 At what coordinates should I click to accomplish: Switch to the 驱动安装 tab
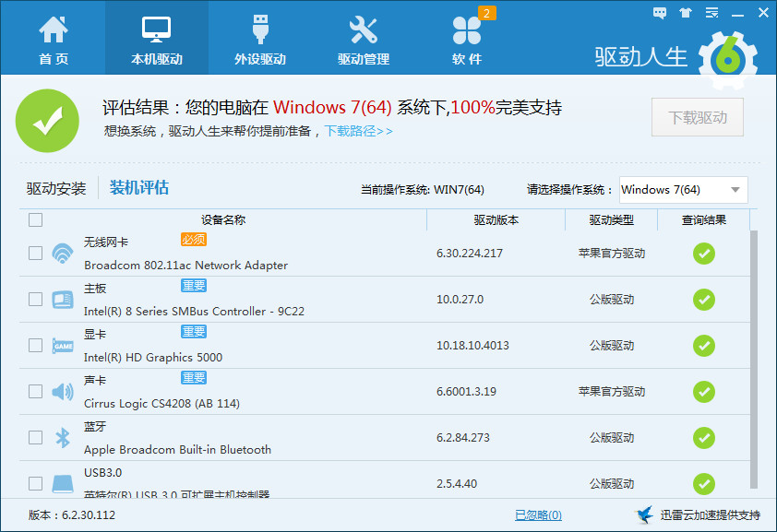point(57,186)
